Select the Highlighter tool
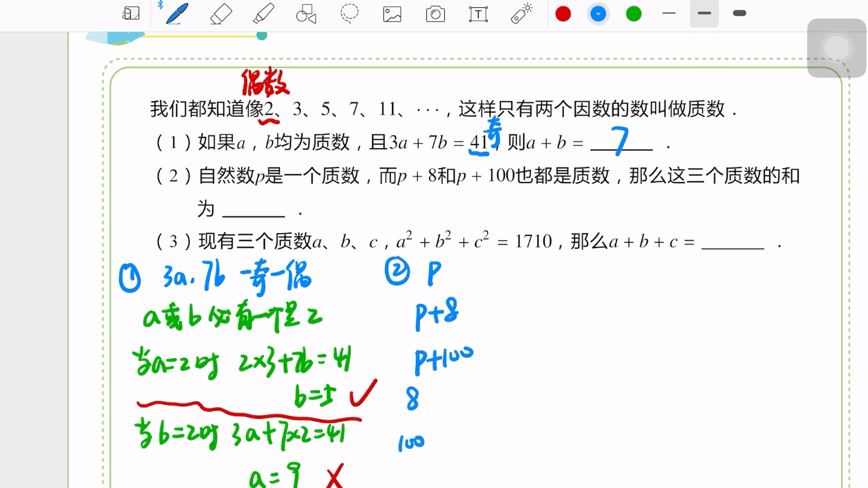Screen dimensions: 868x488 coord(263,13)
